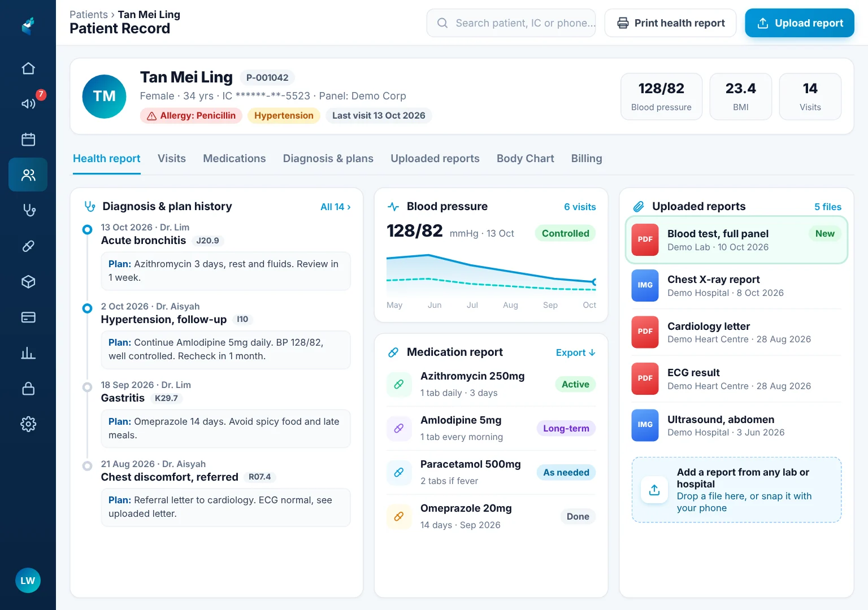868x610 pixels.
Task: Select the Patients people icon in sidebar
Action: (28, 175)
